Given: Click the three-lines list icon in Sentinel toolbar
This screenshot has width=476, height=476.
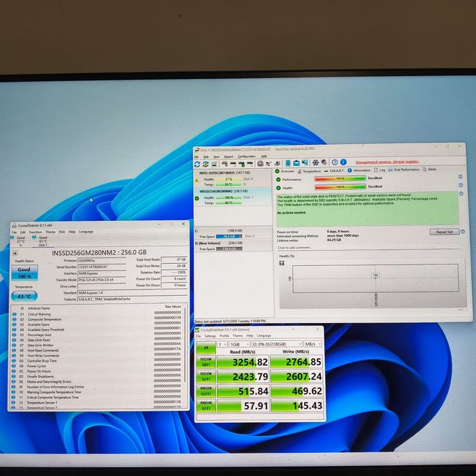Looking at the screenshot, I should click(214, 165).
